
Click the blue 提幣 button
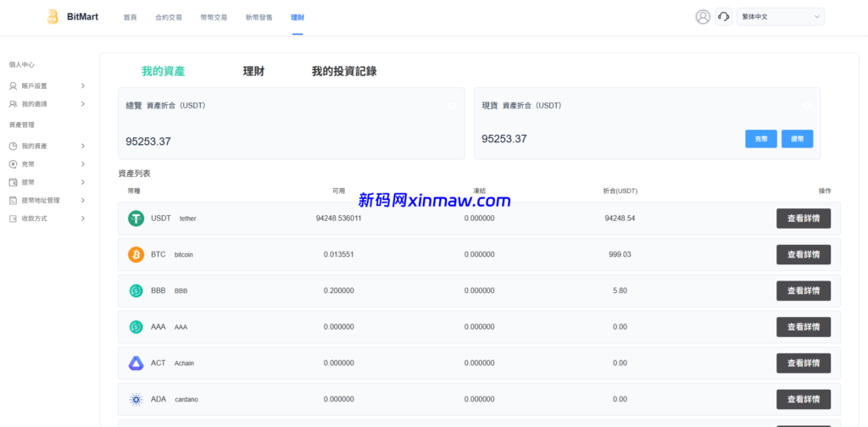(797, 139)
